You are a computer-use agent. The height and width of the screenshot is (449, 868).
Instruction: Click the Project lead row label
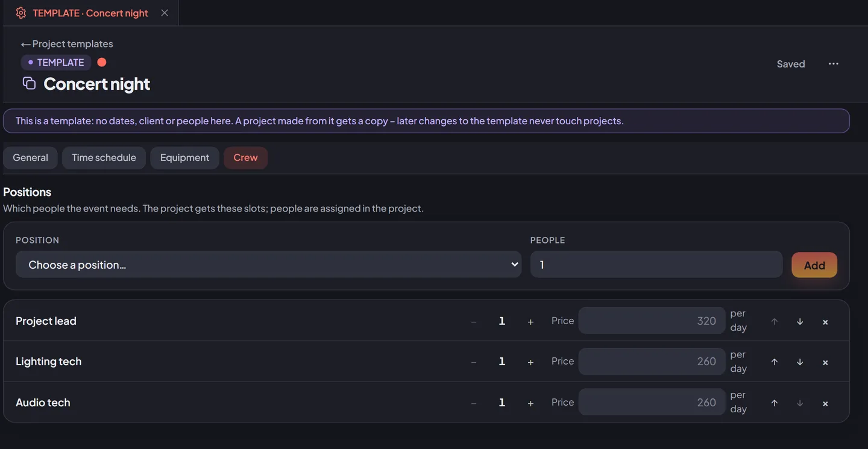pyautogui.click(x=46, y=321)
